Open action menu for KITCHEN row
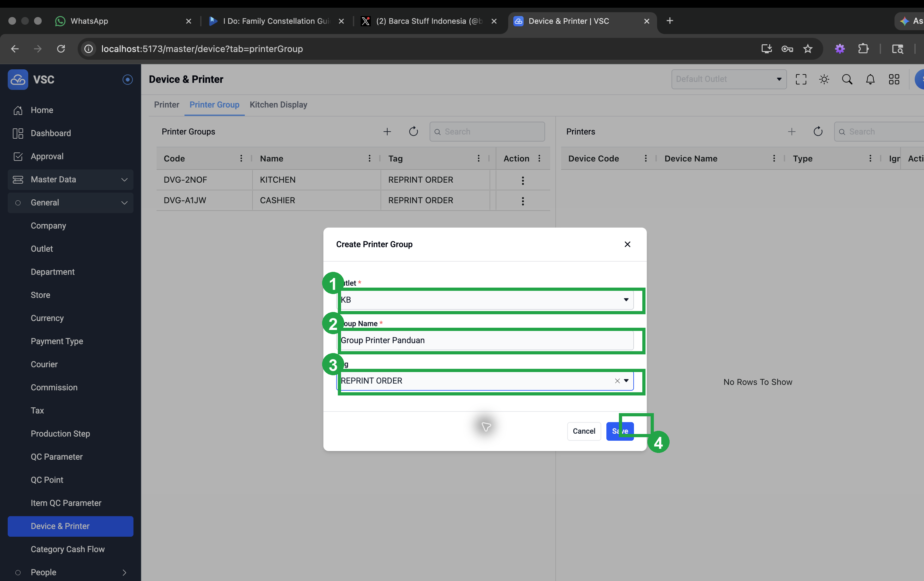This screenshot has height=581, width=924. point(523,180)
